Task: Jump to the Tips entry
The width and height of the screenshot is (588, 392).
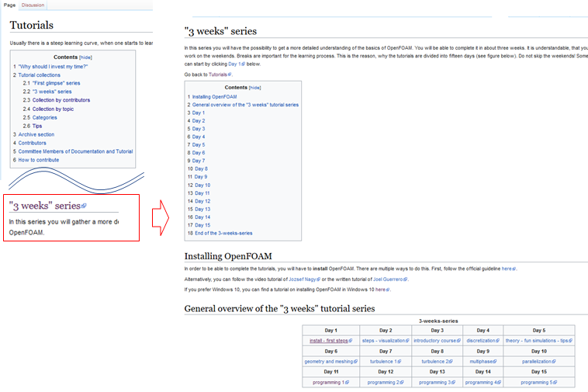Action: pyautogui.click(x=37, y=126)
